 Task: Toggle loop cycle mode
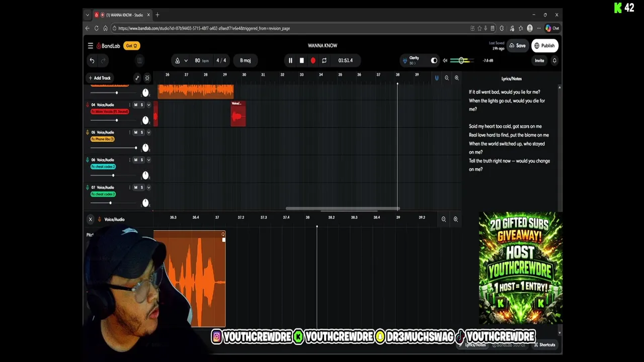324,60
